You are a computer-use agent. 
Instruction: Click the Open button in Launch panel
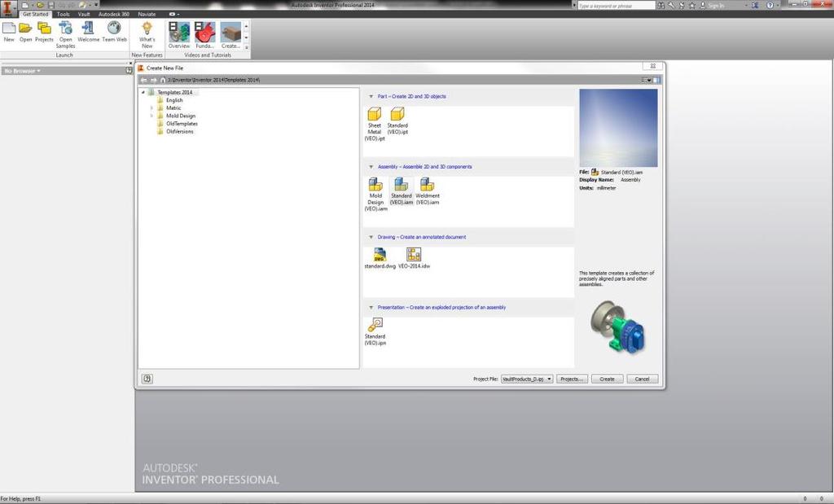pos(25,32)
